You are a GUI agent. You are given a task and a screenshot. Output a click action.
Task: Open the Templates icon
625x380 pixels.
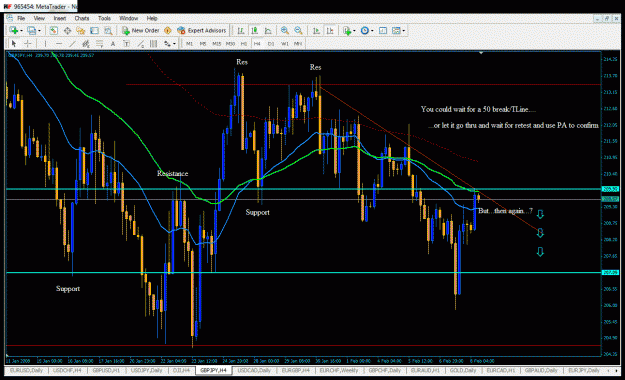[396, 30]
